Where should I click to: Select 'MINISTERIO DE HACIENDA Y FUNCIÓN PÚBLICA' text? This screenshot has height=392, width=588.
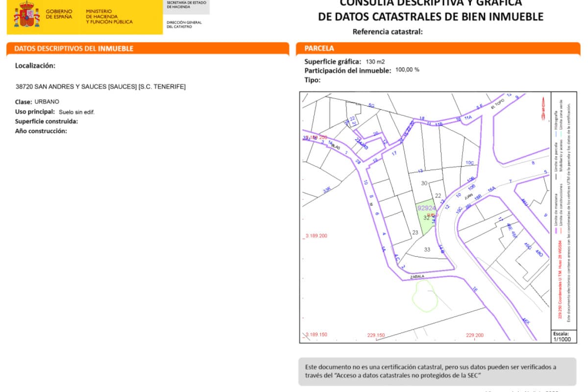(109, 17)
